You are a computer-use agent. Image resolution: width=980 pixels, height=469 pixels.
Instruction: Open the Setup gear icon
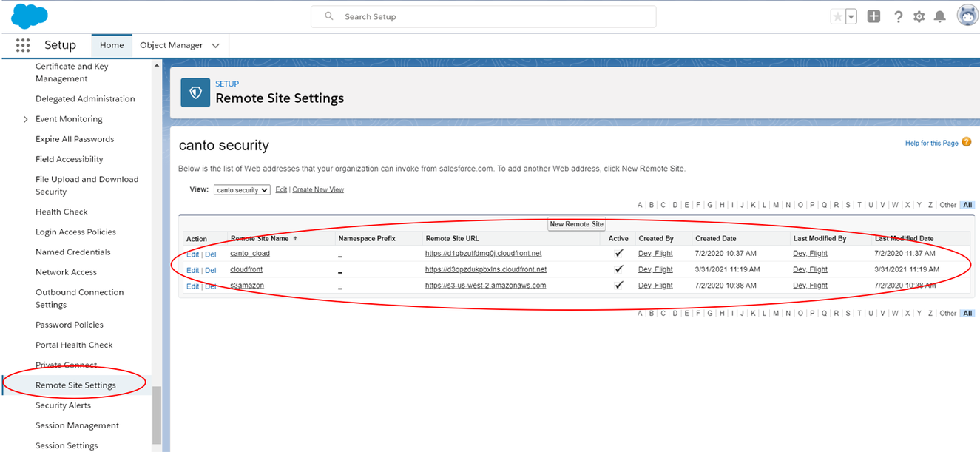919,16
